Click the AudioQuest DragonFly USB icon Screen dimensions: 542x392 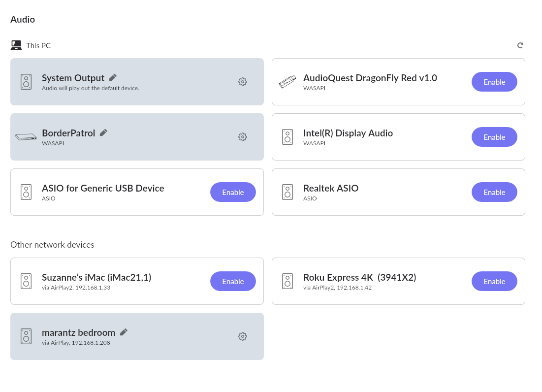tap(287, 82)
